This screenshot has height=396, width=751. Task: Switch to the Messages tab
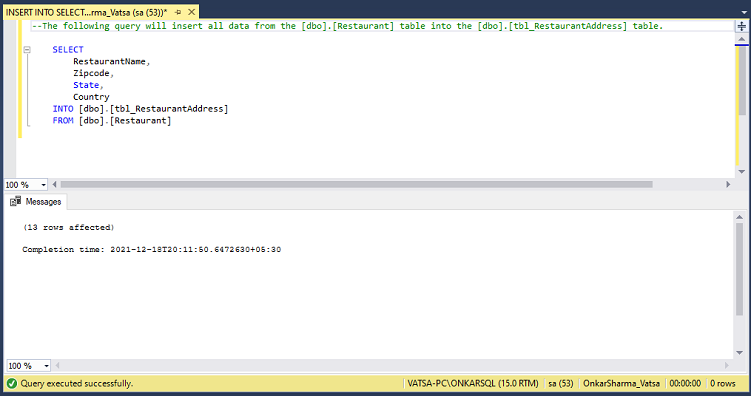click(36, 202)
